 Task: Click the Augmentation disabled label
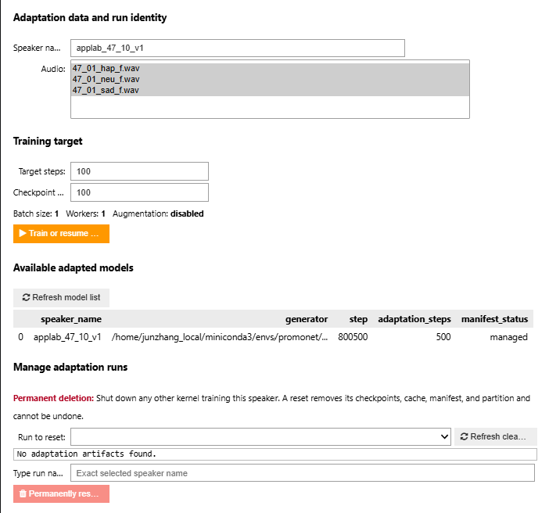click(158, 214)
